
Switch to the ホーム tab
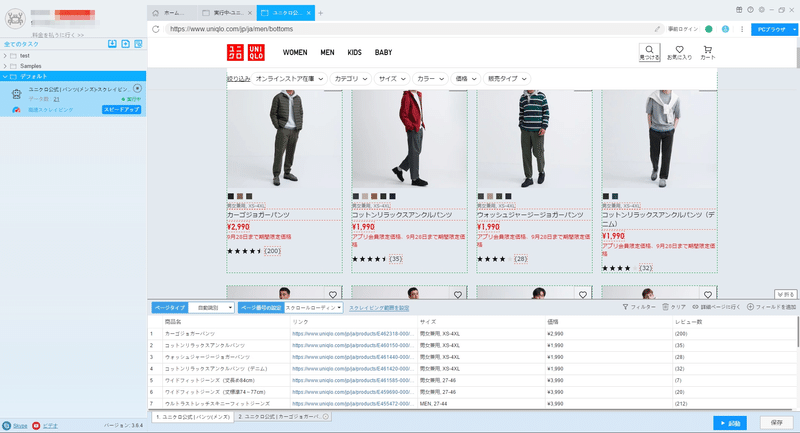click(172, 13)
